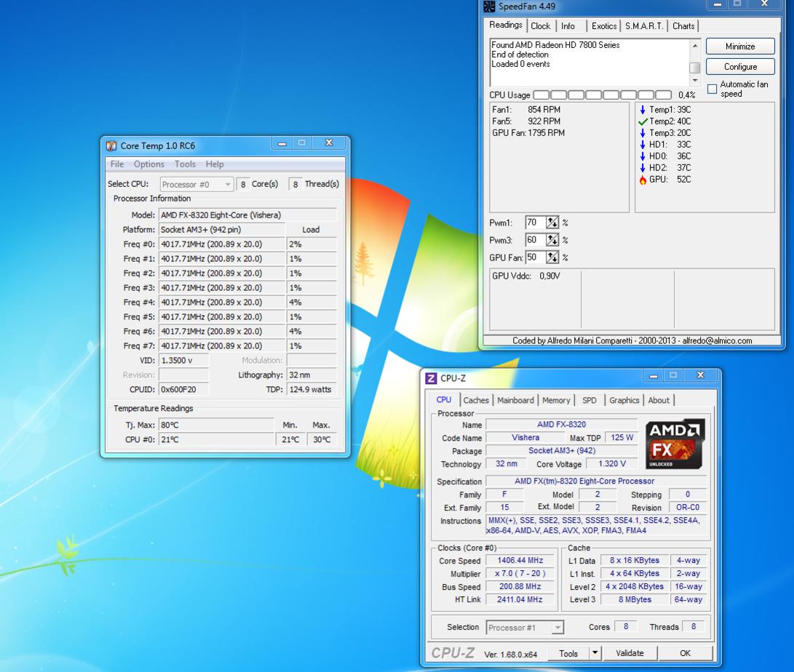Image resolution: width=794 pixels, height=672 pixels.
Task: Click the HD2 blue down arrow icon
Action: (643, 168)
